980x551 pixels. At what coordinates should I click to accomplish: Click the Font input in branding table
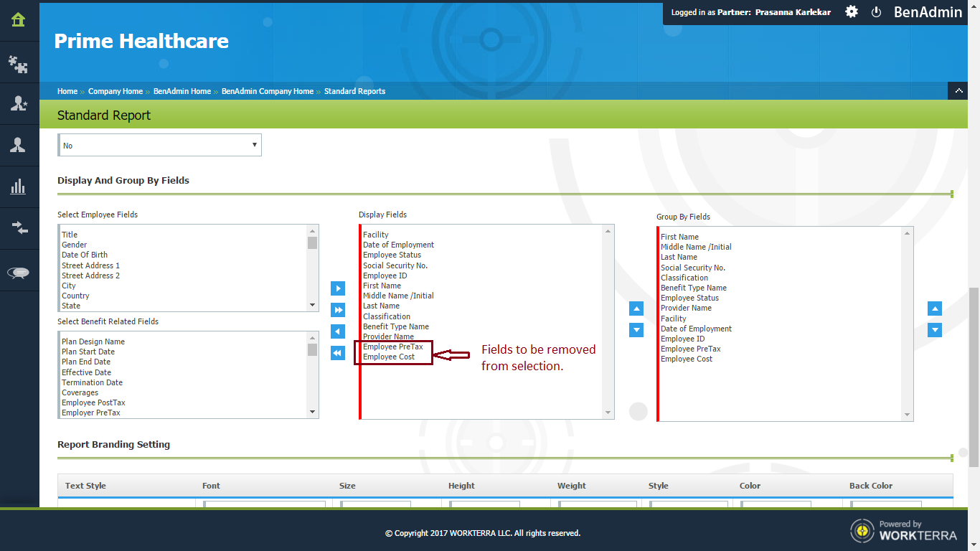point(264,504)
